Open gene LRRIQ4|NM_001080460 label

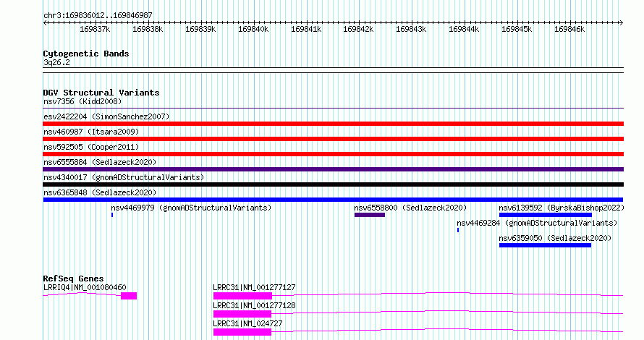point(85,287)
